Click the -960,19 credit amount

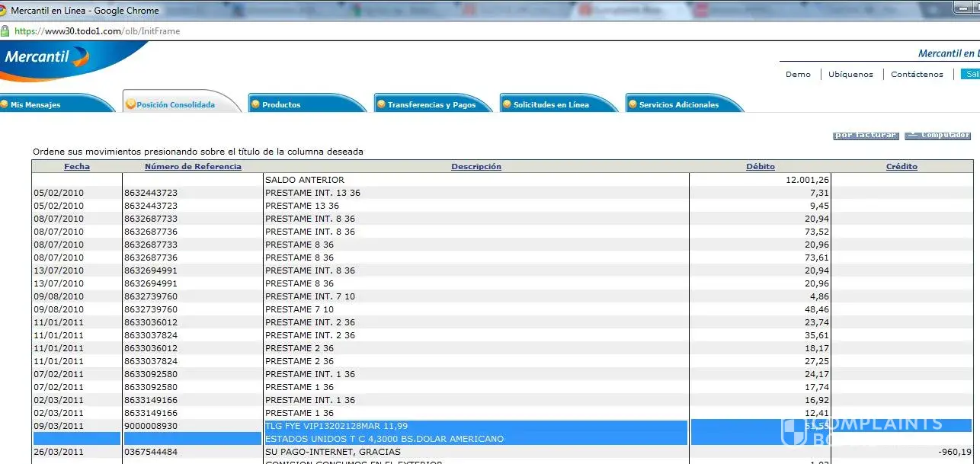[954, 452]
